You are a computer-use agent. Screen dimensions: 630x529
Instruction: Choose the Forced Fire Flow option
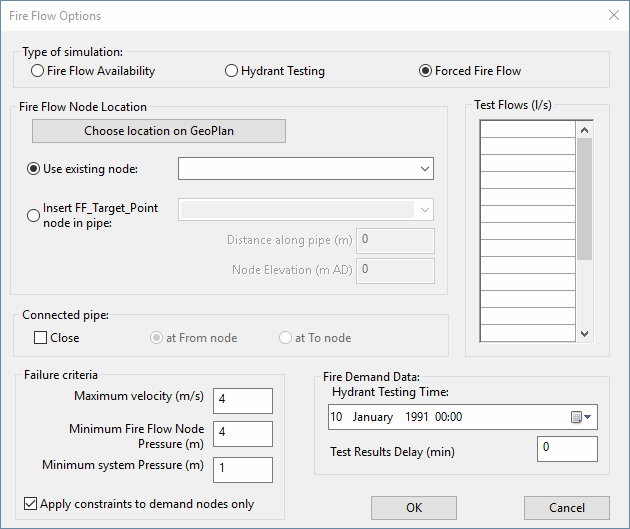426,71
